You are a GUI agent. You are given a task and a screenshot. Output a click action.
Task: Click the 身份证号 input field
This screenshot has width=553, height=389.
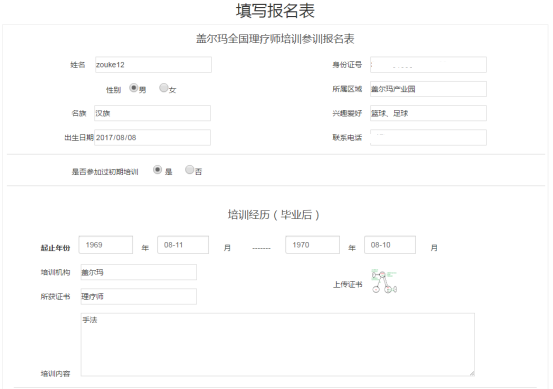click(428, 65)
